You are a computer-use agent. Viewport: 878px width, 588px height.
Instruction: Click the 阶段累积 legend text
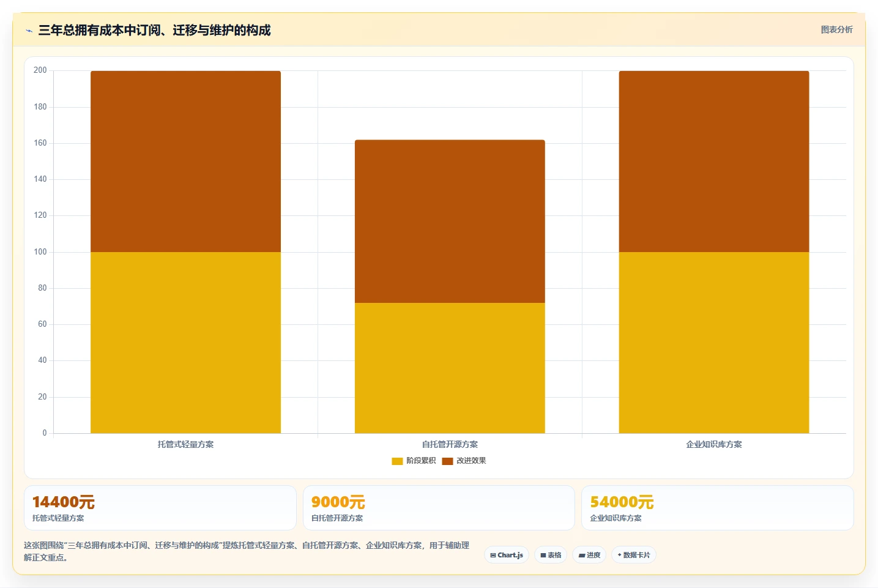point(421,461)
